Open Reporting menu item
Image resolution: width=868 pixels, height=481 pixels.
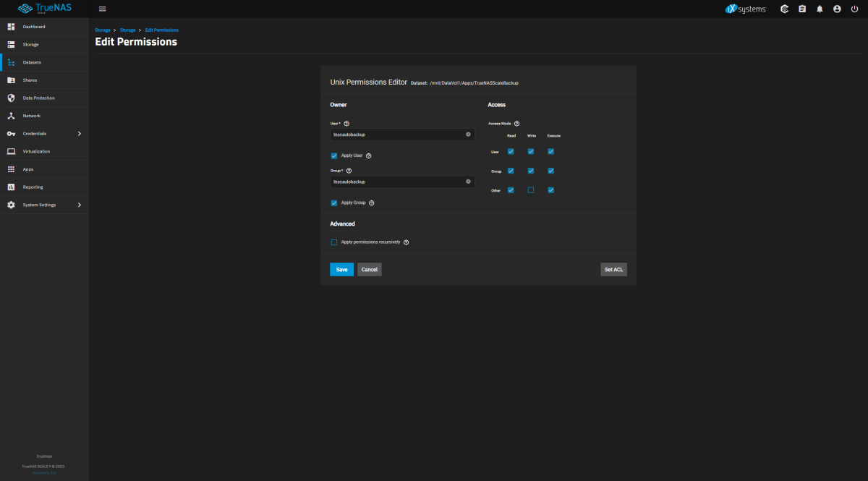(x=44, y=187)
